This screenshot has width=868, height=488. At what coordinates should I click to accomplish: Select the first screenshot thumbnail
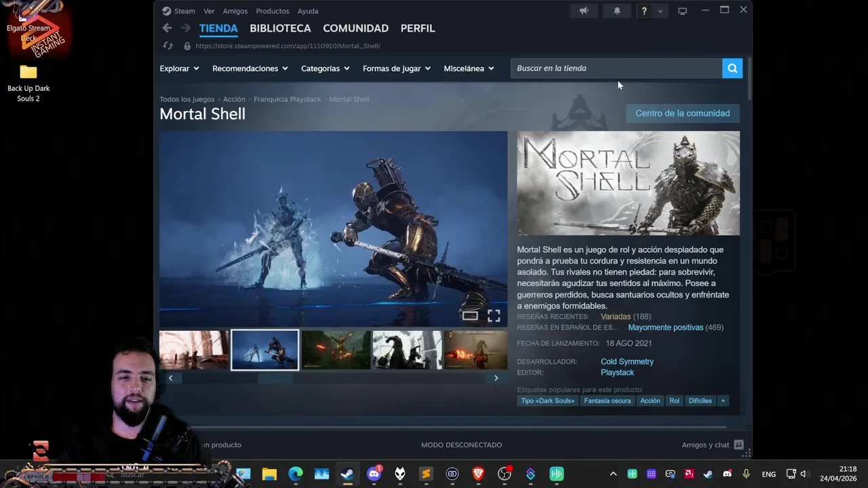pos(194,350)
